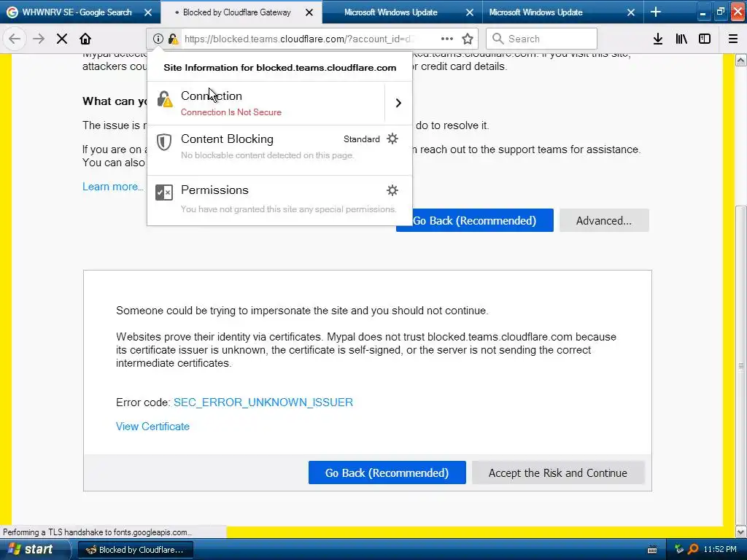Open Content Blocking settings gear

tap(392, 139)
